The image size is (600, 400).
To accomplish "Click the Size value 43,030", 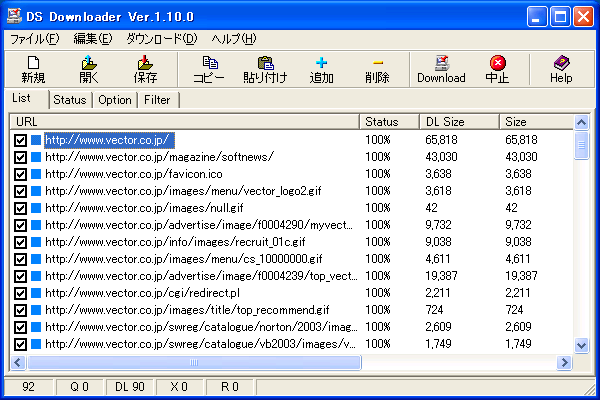I will coord(521,157).
